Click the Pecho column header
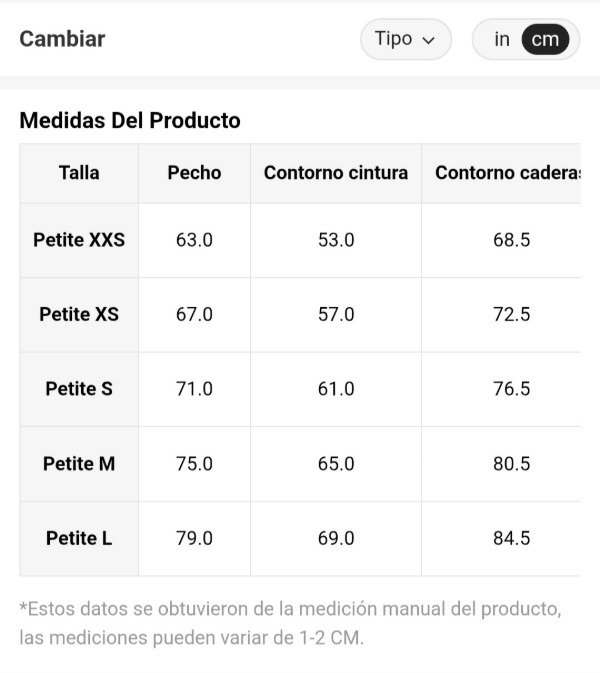The width and height of the screenshot is (600, 673). coord(194,173)
